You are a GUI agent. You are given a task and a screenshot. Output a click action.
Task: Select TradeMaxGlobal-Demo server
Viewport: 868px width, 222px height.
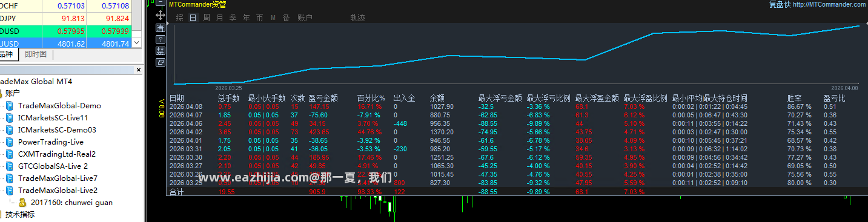pyautogui.click(x=59, y=105)
